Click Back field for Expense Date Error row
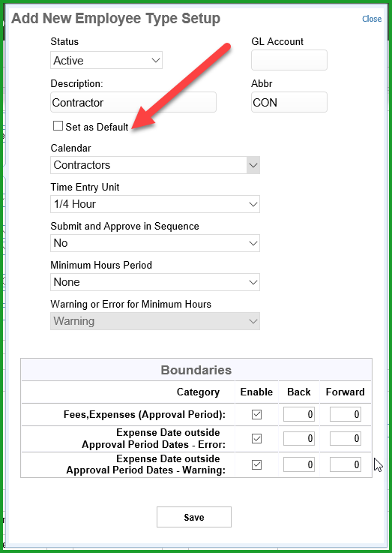This screenshot has height=553, width=392. pyautogui.click(x=298, y=439)
